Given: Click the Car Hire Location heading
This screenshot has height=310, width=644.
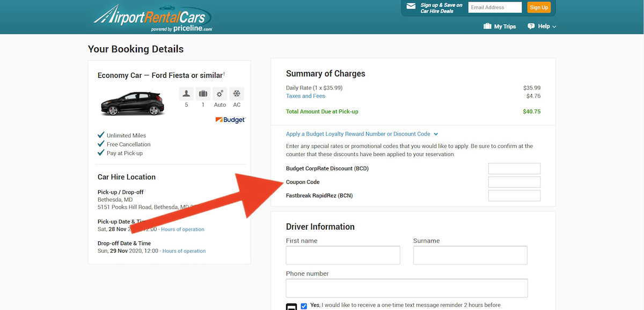Looking at the screenshot, I should (x=127, y=177).
